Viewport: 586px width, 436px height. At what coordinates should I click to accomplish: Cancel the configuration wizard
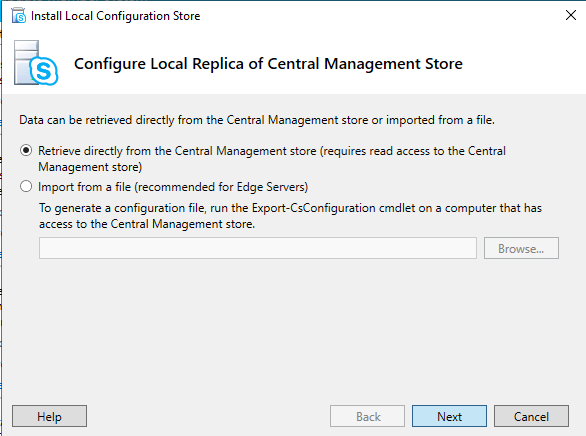click(531, 416)
